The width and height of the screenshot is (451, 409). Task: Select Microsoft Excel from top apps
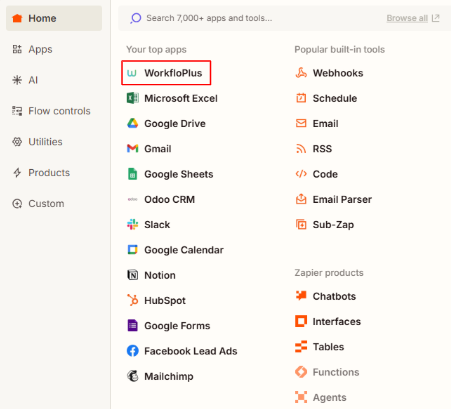click(181, 98)
